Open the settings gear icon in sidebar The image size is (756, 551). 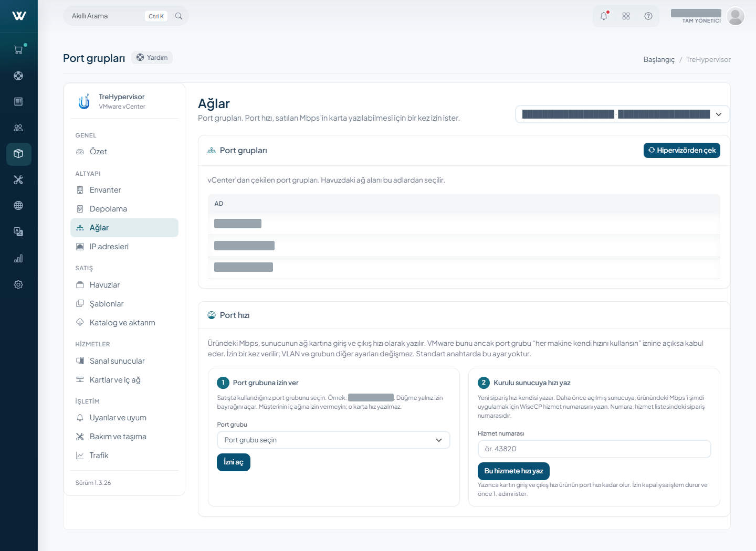(18, 284)
